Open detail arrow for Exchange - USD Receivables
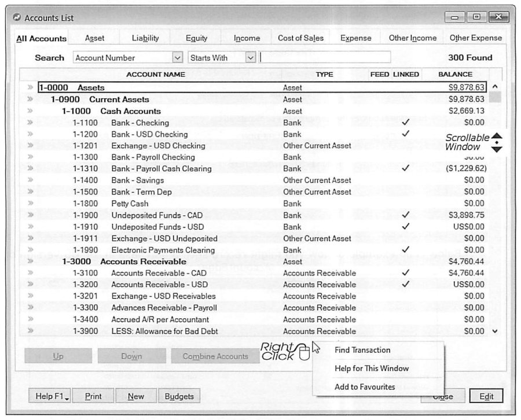This screenshot has width=521, height=420. coord(30,296)
